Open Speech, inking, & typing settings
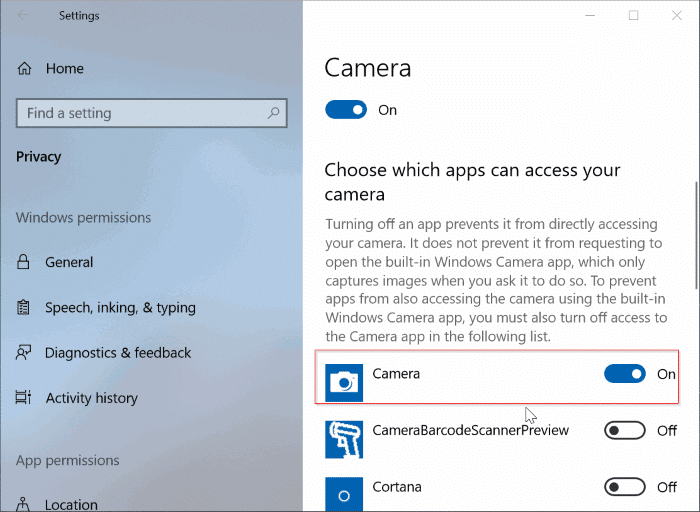 coord(120,308)
